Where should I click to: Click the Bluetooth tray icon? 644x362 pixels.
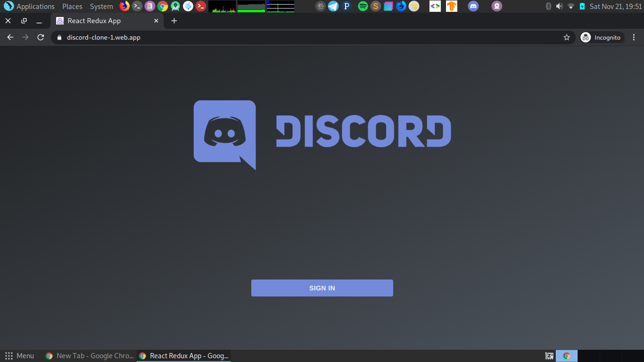(548, 6)
